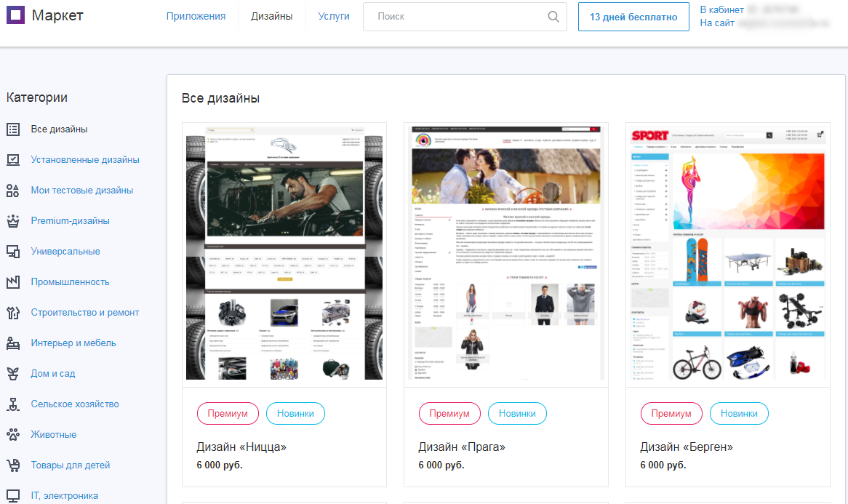Screen dimensions: 848x504
Task: Click the Premium-дизайны crown icon
Action: 13,221
